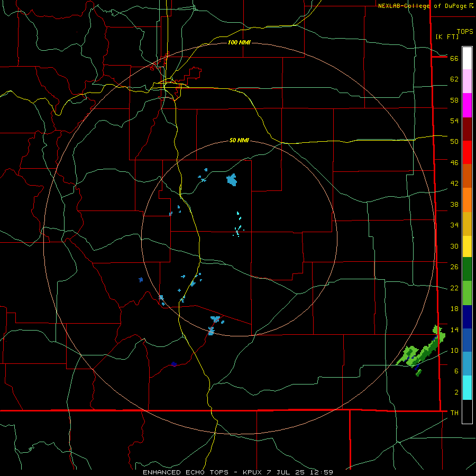Click the 100 NMI range ring label
Image resolution: width=476 pixels, height=476 pixels.
pyautogui.click(x=239, y=42)
